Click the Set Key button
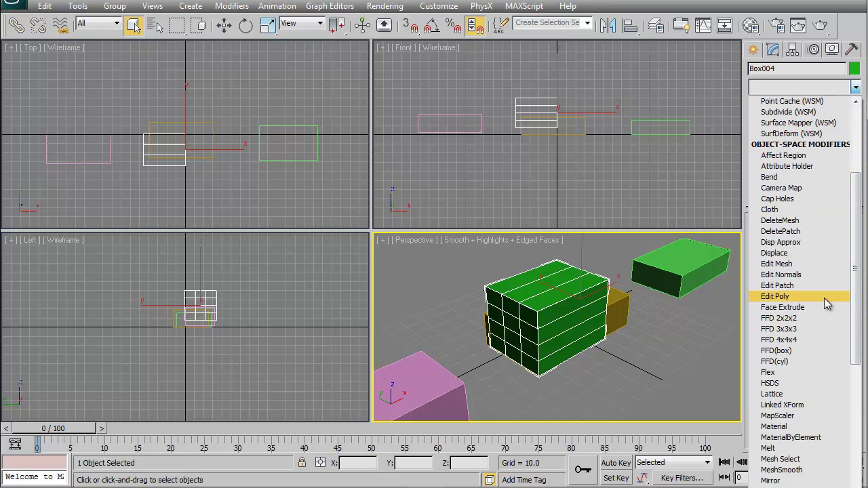This screenshot has height=488, width=868. [616, 478]
